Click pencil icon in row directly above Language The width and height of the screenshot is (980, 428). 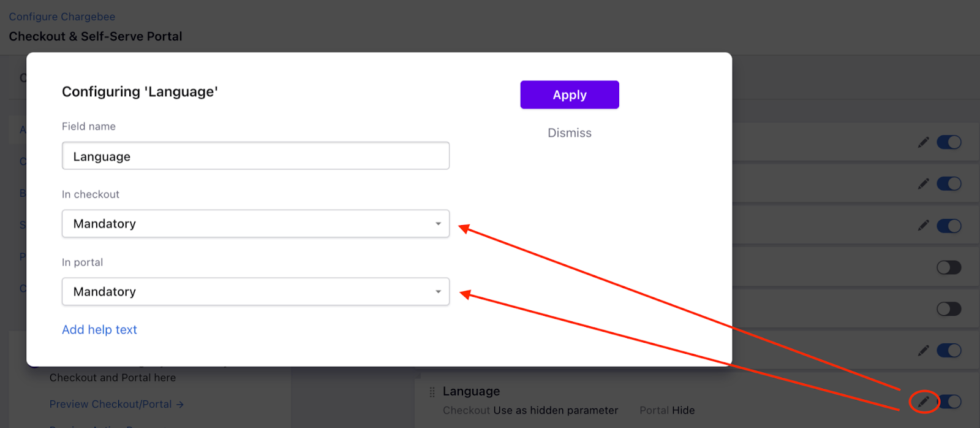[924, 351]
